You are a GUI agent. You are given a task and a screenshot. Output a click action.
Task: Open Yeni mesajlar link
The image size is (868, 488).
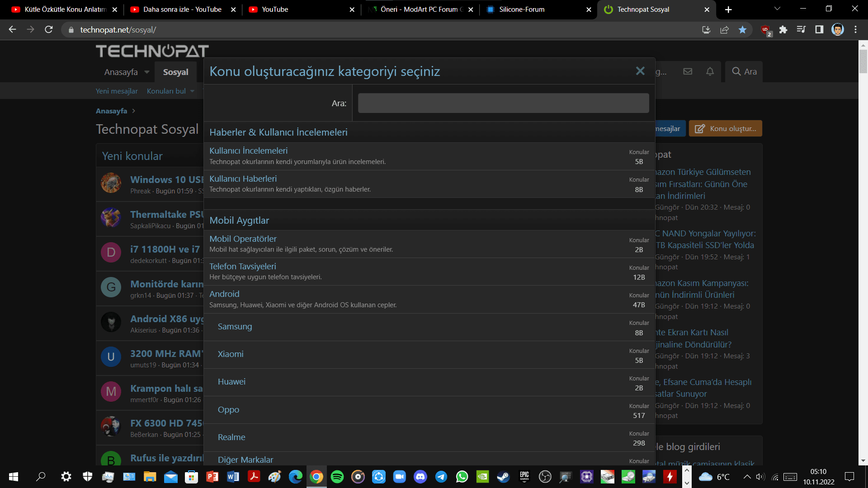point(117,91)
